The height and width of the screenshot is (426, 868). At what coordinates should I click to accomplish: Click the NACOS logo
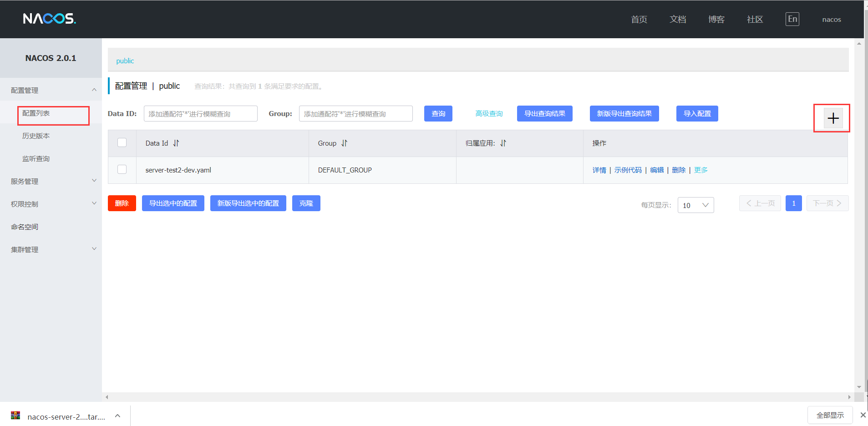click(50, 19)
